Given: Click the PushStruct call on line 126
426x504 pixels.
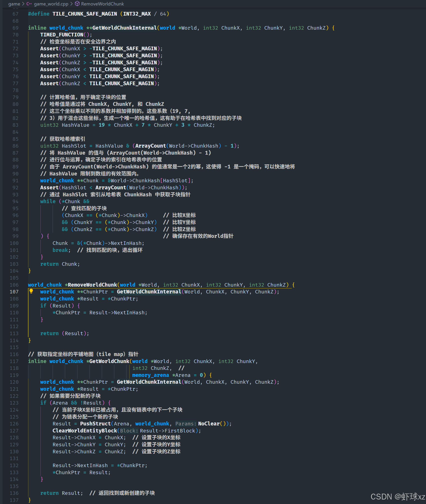Looking at the screenshot, I should [95, 424].
